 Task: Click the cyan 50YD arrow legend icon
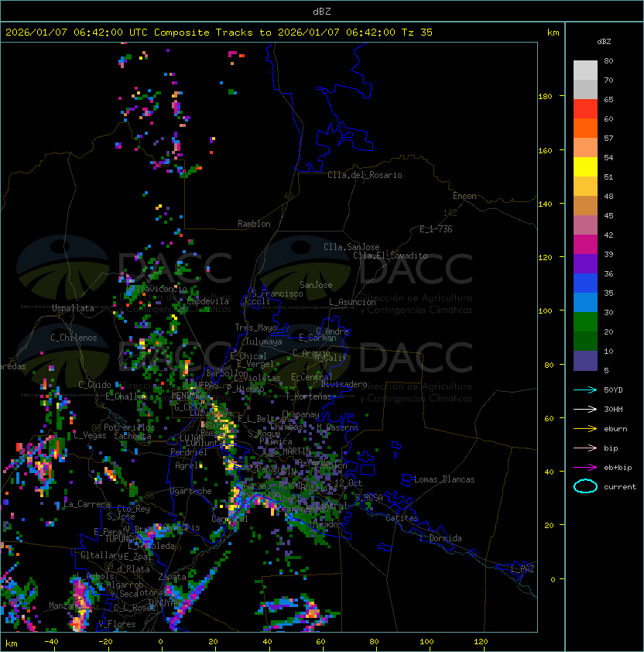pos(585,390)
